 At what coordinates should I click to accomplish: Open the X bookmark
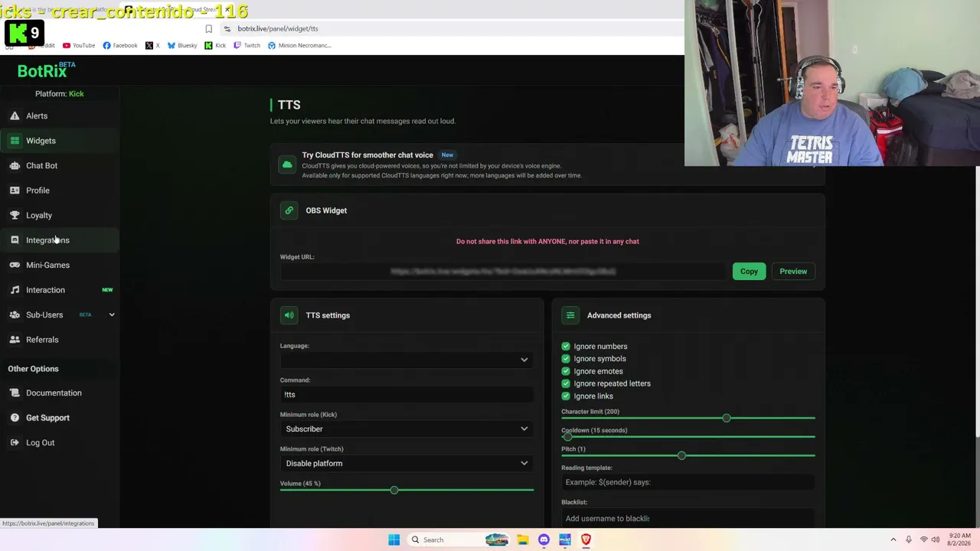152,45
